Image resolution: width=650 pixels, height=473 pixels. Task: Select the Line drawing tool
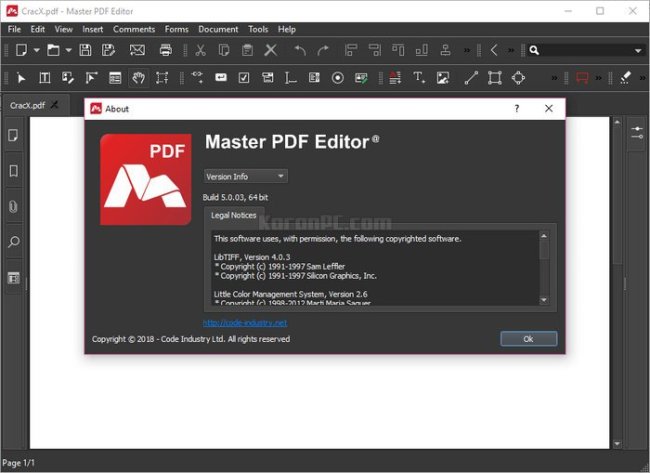[x=471, y=78]
